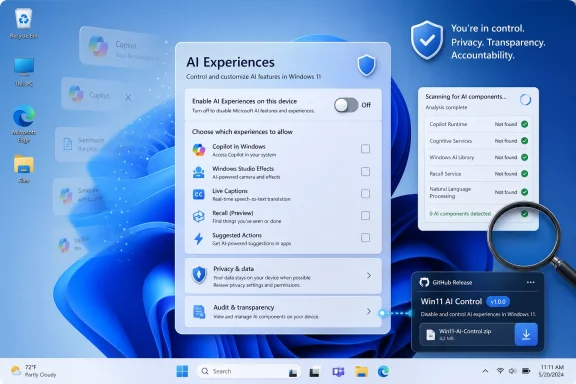Click the search box in taskbar
576x384 pixels.
[248, 371]
